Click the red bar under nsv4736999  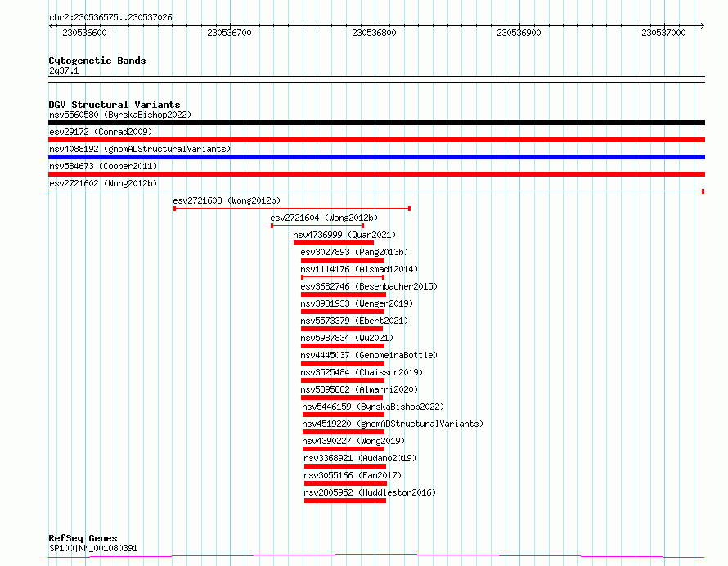[x=334, y=243]
